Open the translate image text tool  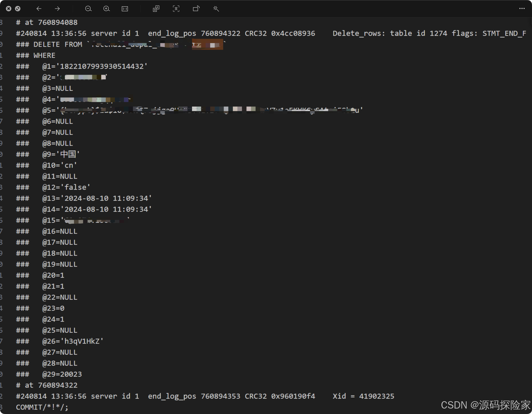point(156,9)
